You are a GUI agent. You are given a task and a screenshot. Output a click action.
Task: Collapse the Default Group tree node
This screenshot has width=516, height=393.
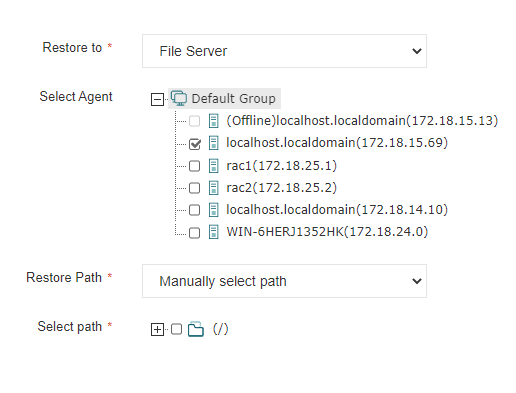click(x=157, y=99)
